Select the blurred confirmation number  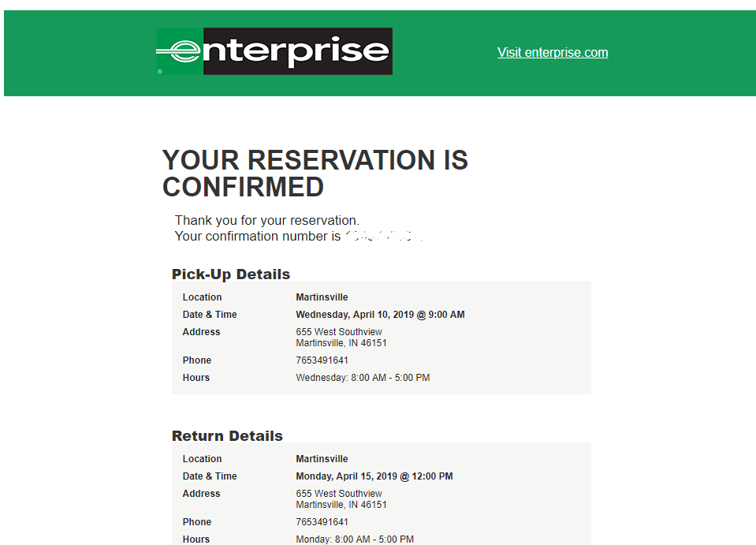pos(384,236)
